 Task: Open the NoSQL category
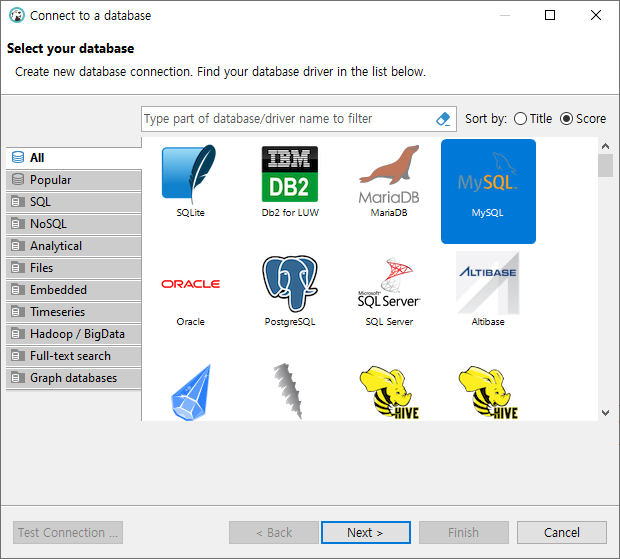74,224
